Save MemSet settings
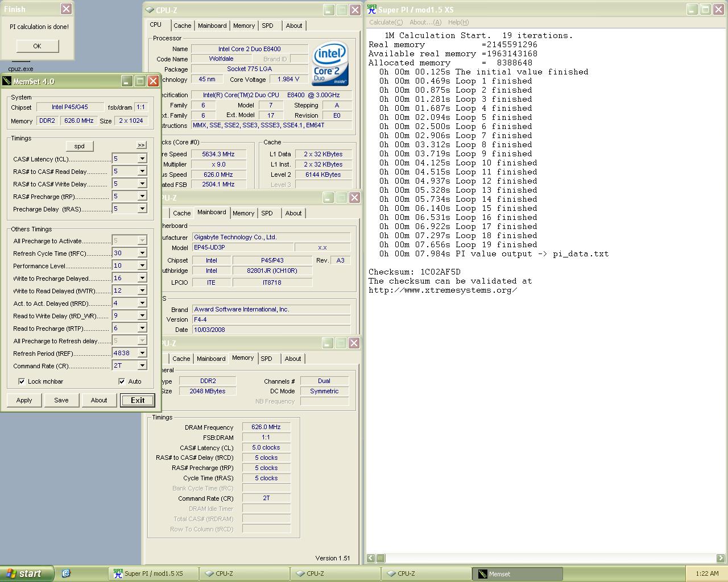Viewport: 728px width, 582px height. [x=61, y=400]
